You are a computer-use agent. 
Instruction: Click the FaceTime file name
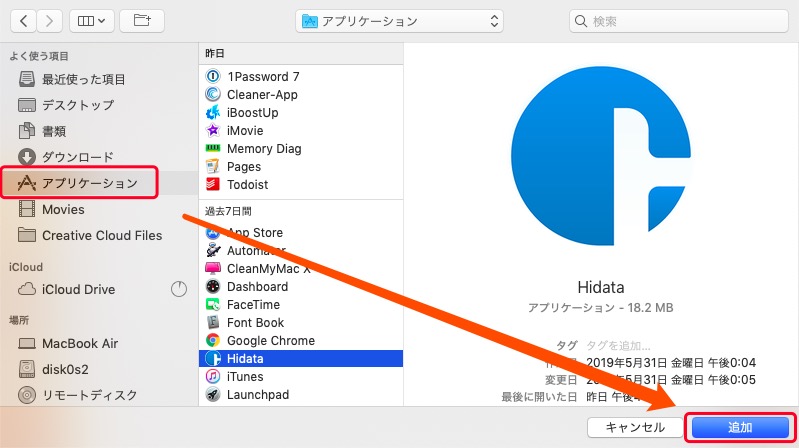pos(253,304)
